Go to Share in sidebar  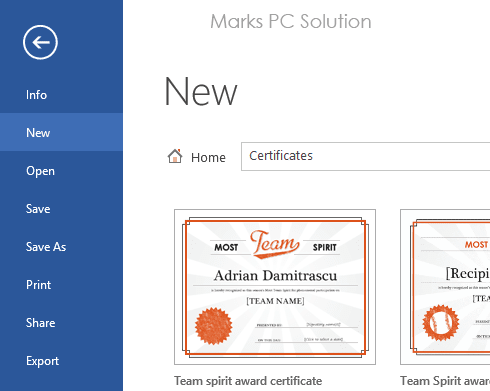coord(61,323)
